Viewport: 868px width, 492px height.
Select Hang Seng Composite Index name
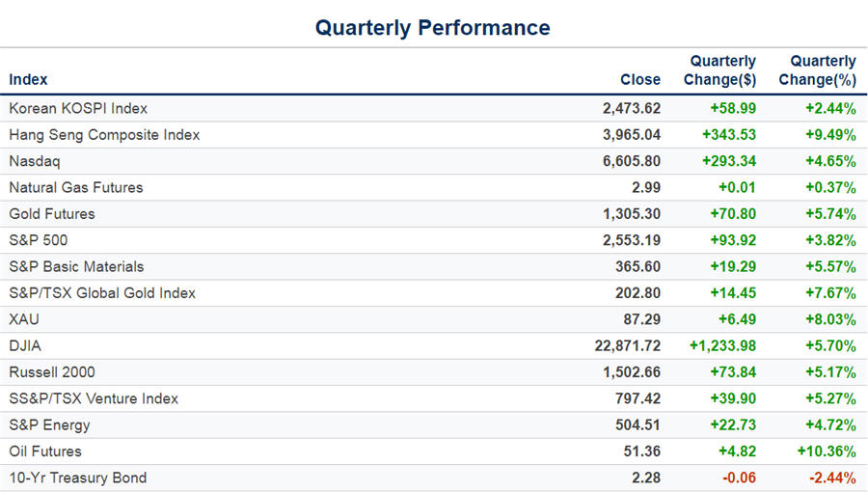click(104, 135)
